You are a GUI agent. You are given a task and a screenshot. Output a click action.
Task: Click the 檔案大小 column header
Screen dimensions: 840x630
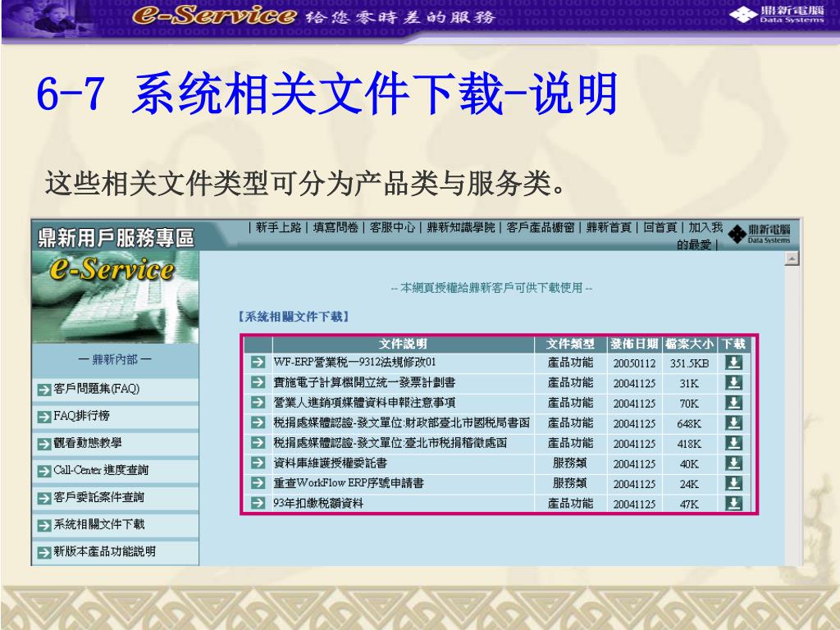pyautogui.click(x=689, y=344)
